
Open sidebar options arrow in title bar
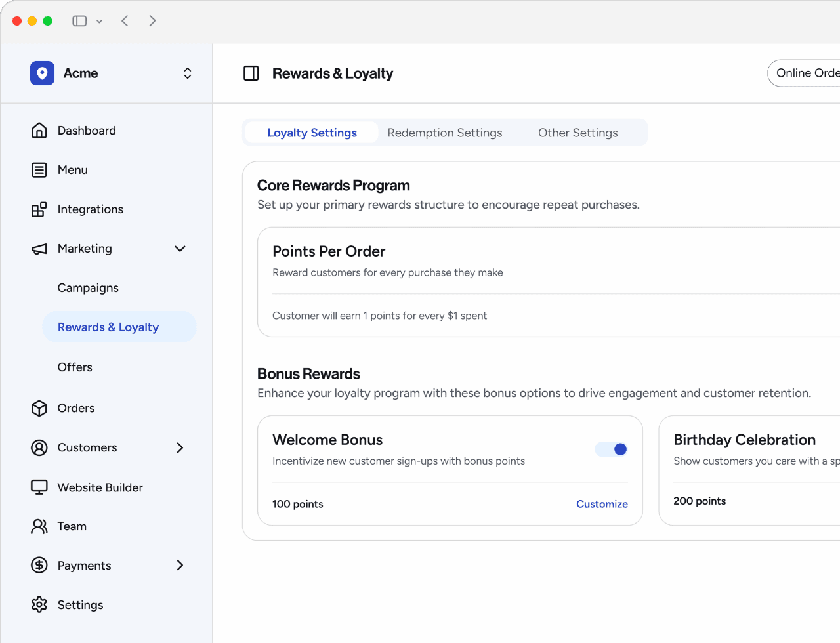[99, 21]
